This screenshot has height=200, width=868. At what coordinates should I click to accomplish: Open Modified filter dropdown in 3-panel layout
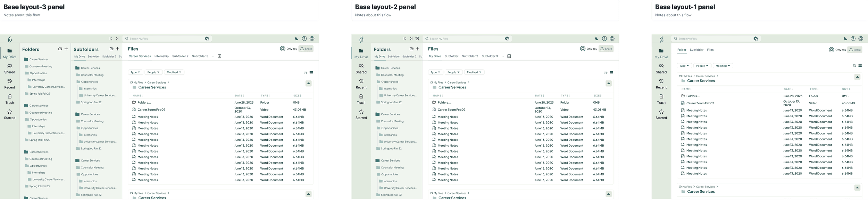174,72
